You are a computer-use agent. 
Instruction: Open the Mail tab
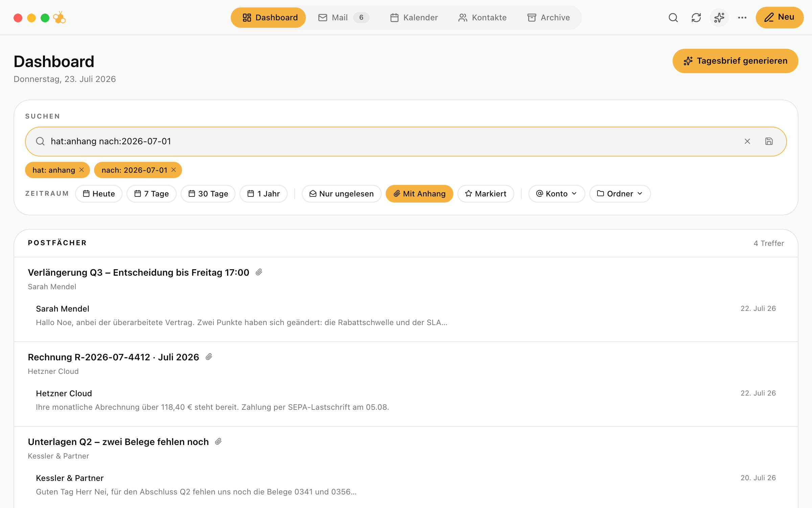[x=343, y=18]
